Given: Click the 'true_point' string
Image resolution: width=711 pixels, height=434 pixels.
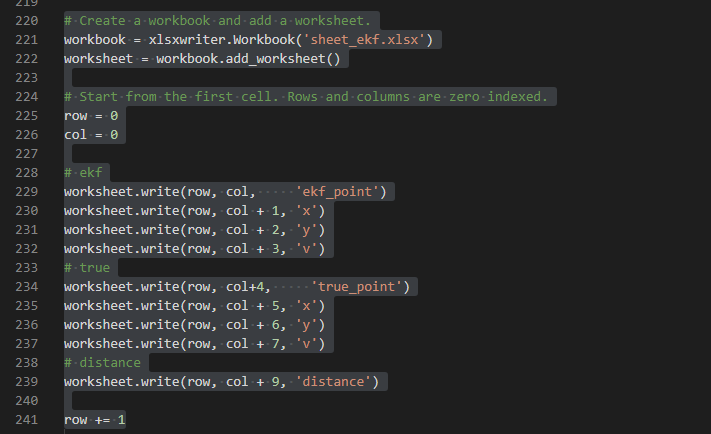Looking at the screenshot, I should click(x=356, y=287).
